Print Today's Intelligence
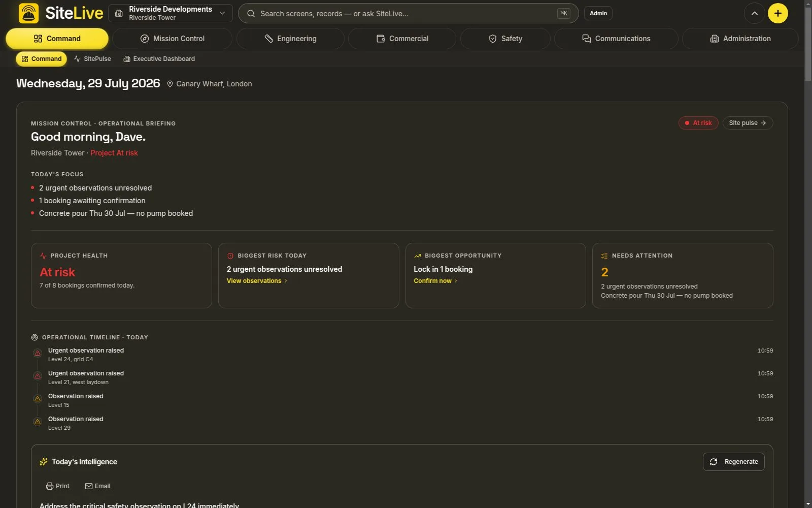Screen dimensions: 812x508 pos(57,486)
